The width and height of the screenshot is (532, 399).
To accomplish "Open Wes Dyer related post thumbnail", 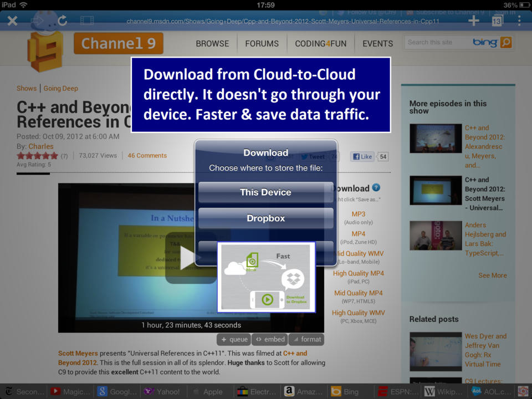I will (436, 351).
